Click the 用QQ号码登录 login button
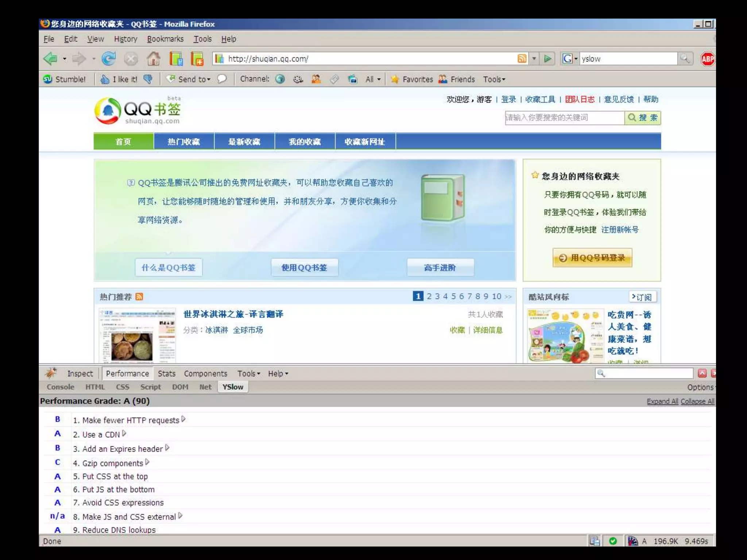 point(592,258)
